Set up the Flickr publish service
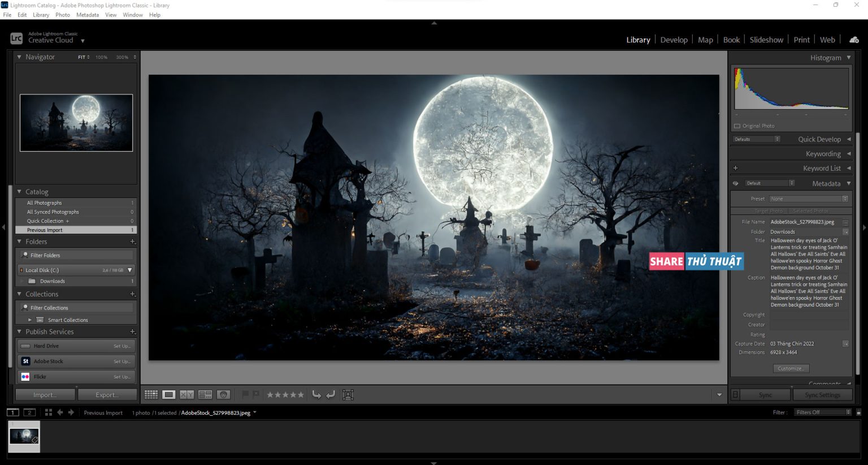Screen dimensions: 868x465 tap(123, 376)
